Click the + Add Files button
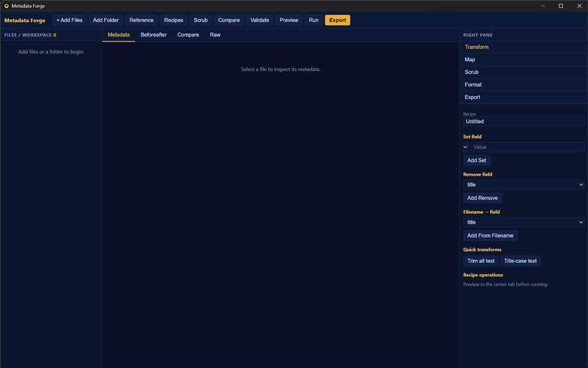Viewport: 588px width, 368px height. 69,20
